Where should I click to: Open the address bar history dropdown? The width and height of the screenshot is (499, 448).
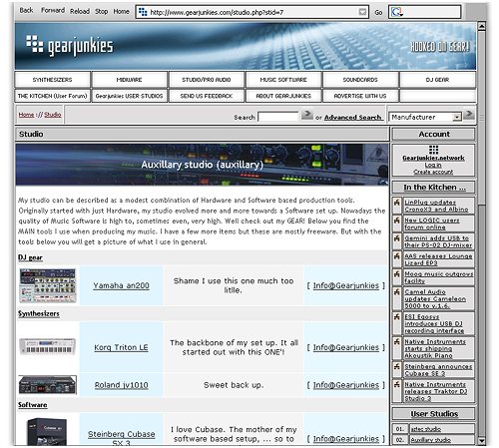pos(362,12)
